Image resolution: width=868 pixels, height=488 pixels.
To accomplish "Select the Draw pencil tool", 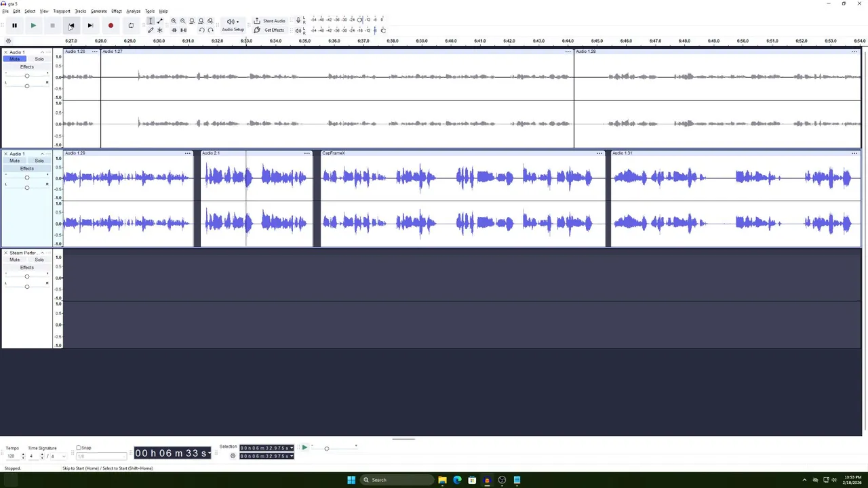I will pyautogui.click(x=151, y=30).
